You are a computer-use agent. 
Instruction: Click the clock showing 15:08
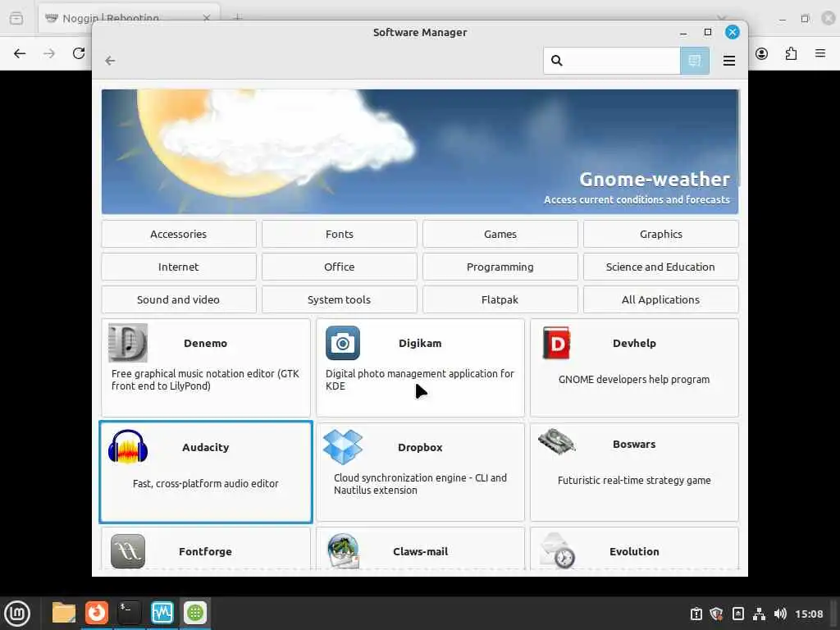[x=809, y=614]
